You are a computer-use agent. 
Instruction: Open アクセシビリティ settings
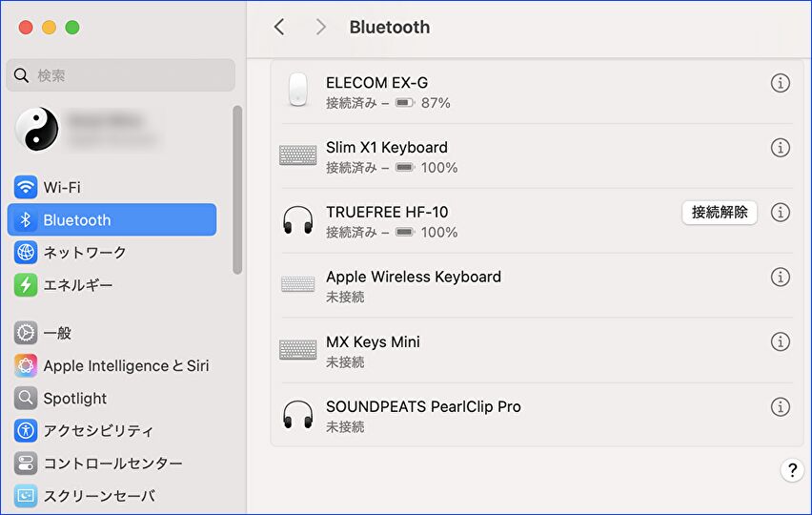97,431
